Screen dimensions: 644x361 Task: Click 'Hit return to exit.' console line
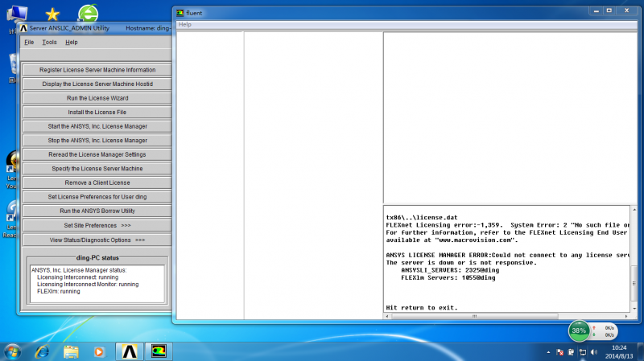pyautogui.click(x=421, y=308)
